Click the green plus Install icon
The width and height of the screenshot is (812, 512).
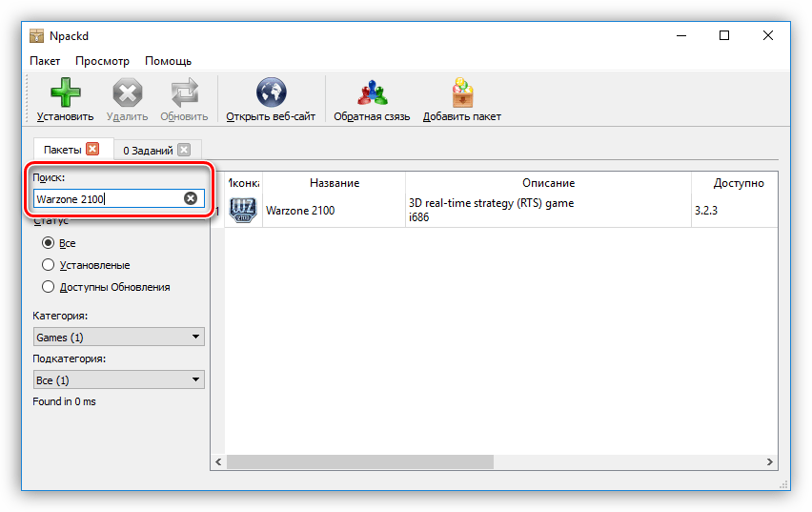coord(65,93)
